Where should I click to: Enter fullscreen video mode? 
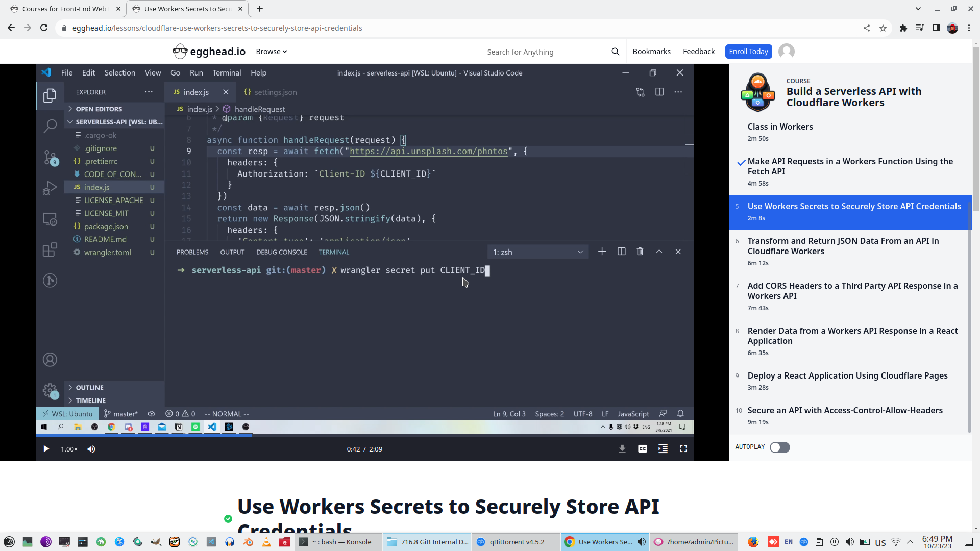(683, 449)
